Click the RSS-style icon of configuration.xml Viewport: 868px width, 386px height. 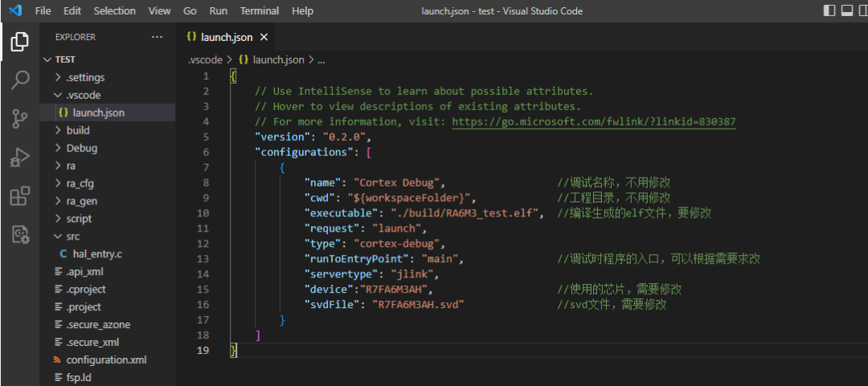click(57, 360)
